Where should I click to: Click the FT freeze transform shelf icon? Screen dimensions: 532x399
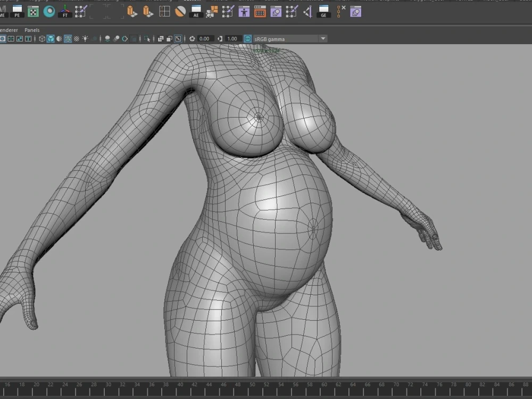65,12
